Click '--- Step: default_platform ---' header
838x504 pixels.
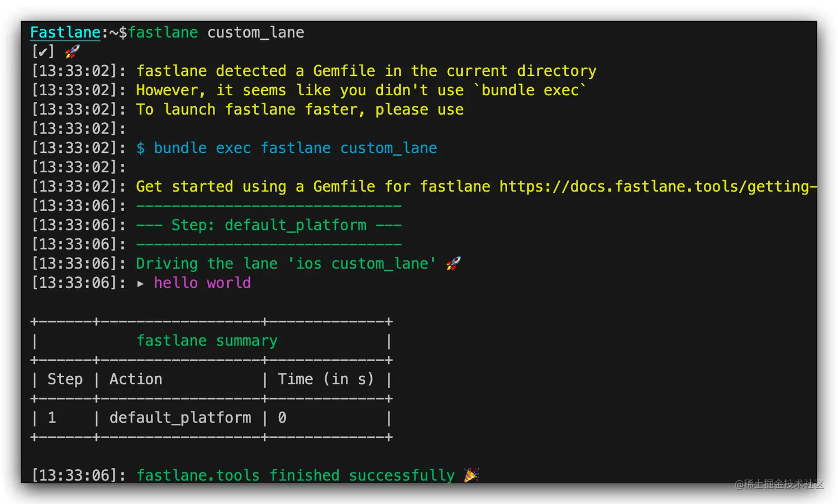[269, 225]
